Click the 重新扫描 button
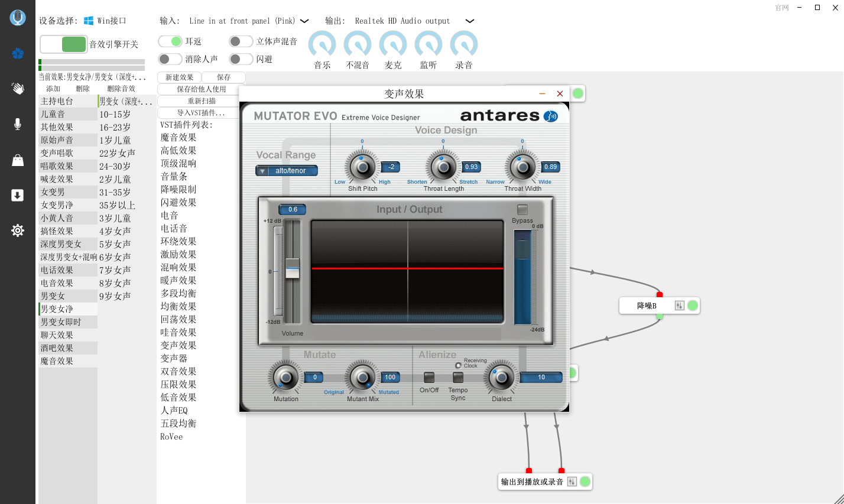 [x=202, y=101]
